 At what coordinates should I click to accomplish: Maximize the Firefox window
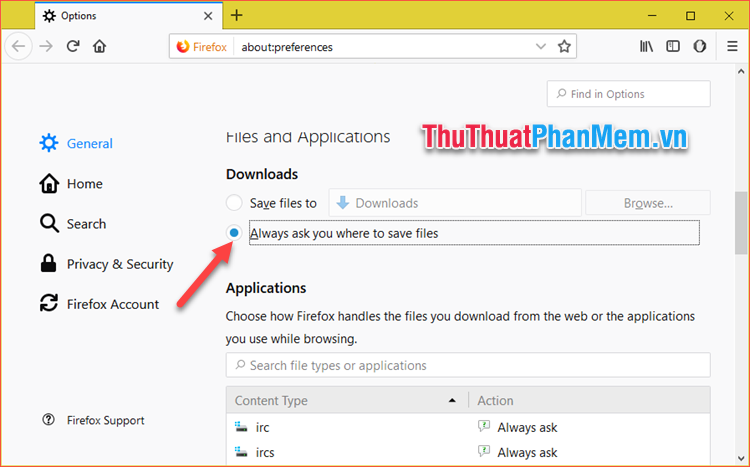[690, 16]
